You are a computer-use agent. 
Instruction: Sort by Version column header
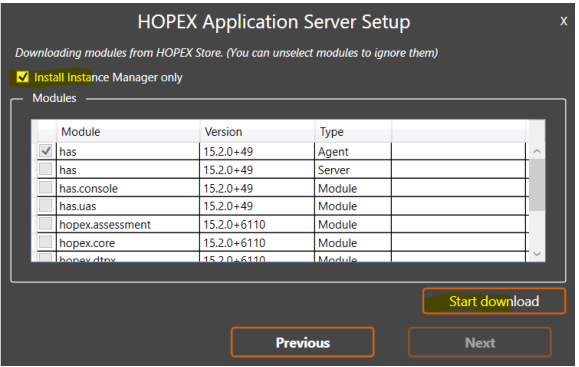[257, 132]
